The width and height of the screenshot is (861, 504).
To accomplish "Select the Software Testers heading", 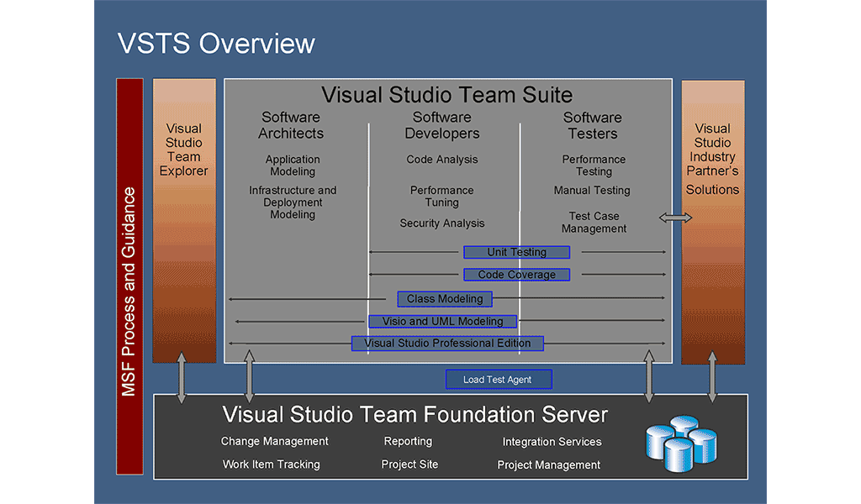I will coord(593,126).
